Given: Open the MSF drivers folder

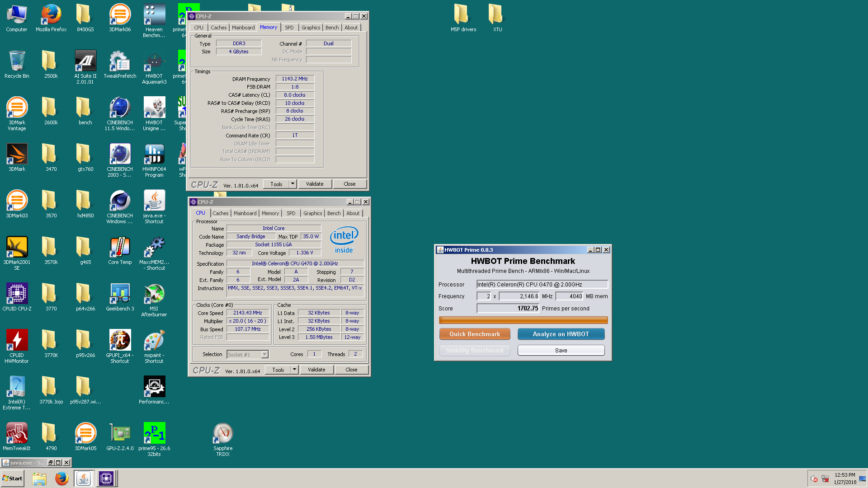Looking at the screenshot, I should pos(463,18).
